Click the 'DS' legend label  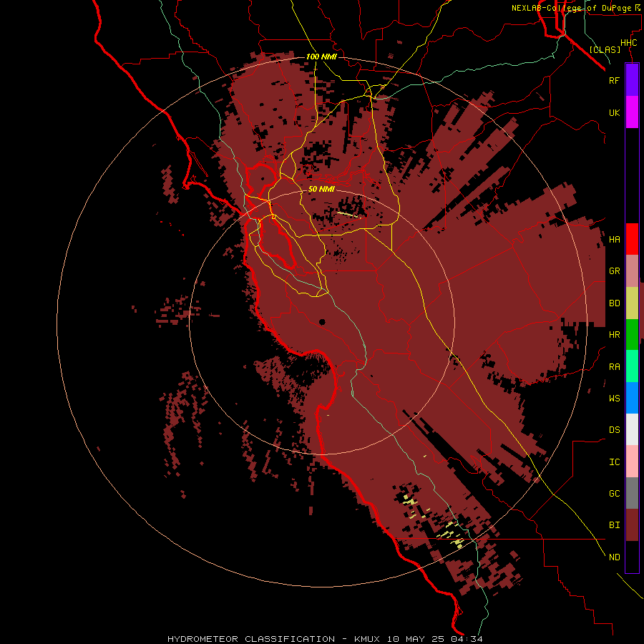[x=614, y=430]
